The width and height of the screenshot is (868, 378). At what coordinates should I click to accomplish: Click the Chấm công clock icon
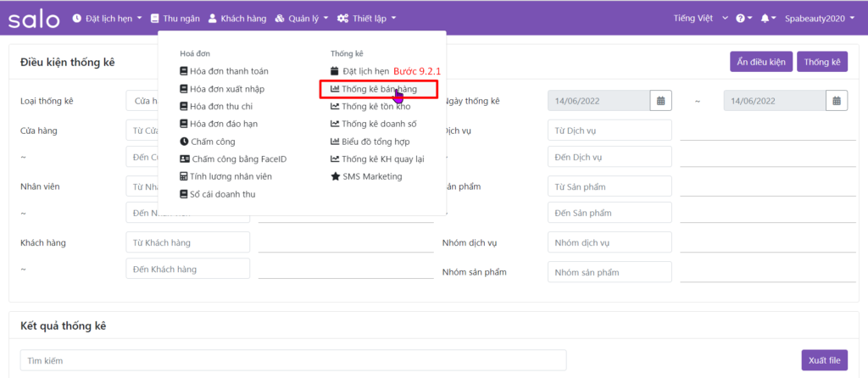click(184, 142)
